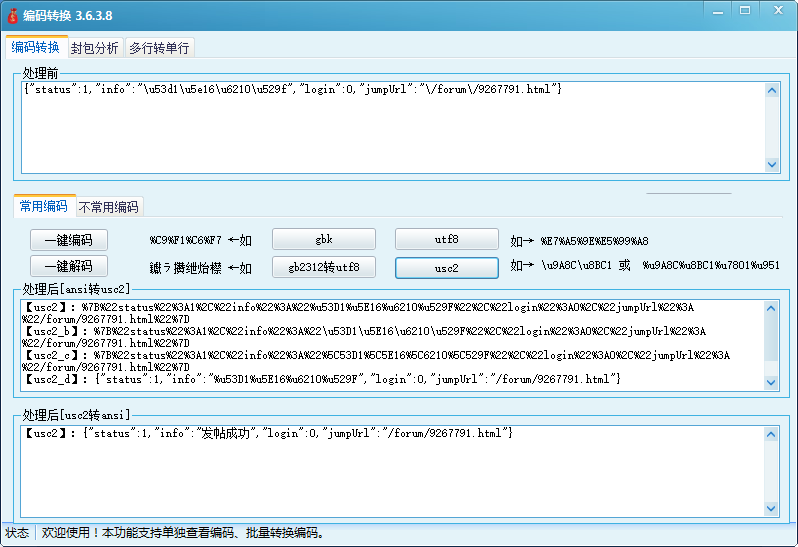Click the \u9A8C\u8BC1 example text
Viewport: 798px width, 547px height.
coord(577,266)
